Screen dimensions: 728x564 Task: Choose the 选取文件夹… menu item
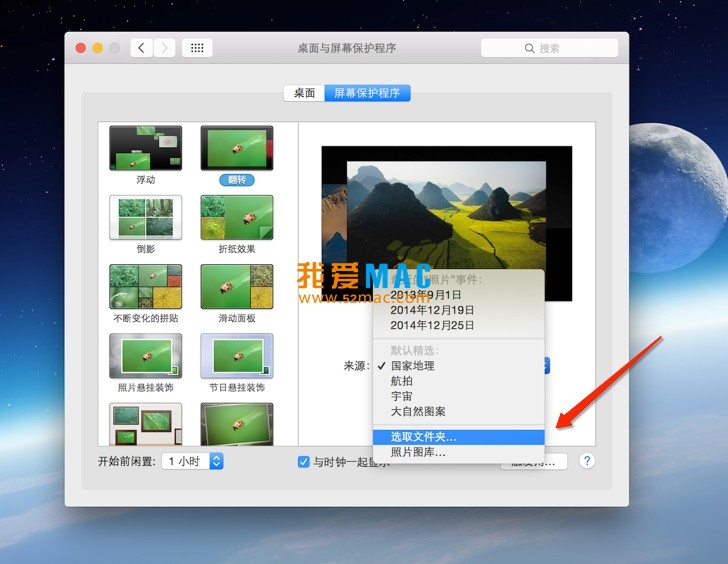pos(458,437)
